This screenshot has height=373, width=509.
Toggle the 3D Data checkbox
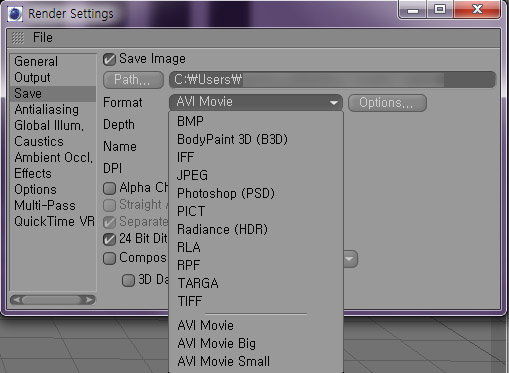coord(128,280)
